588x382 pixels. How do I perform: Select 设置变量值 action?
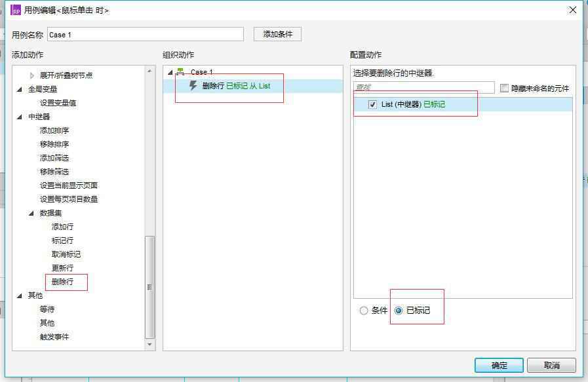click(58, 103)
